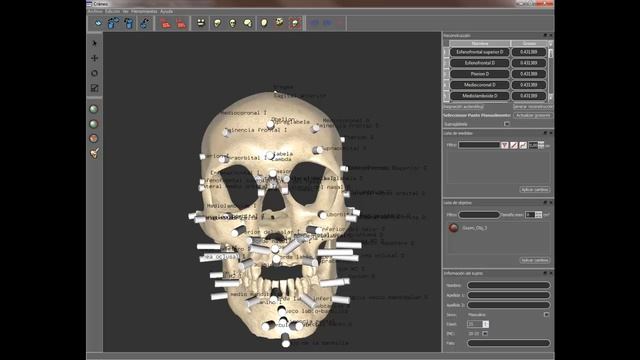Click the blue tool icon before red icons
The height and width of the screenshot is (360, 640).
point(144,23)
